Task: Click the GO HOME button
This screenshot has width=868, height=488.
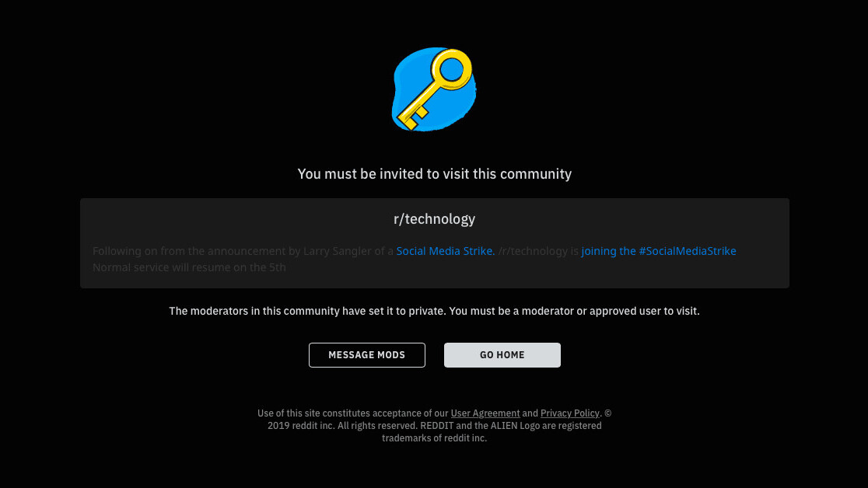Action: point(502,355)
